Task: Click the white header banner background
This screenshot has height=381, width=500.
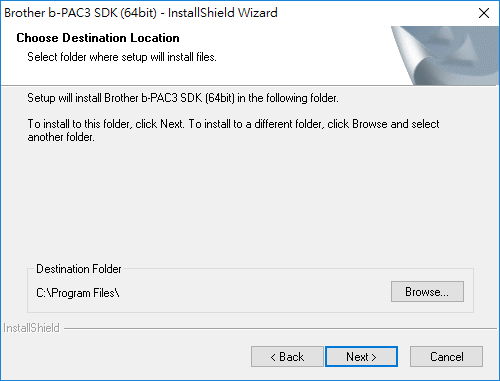Action: (x=300, y=50)
